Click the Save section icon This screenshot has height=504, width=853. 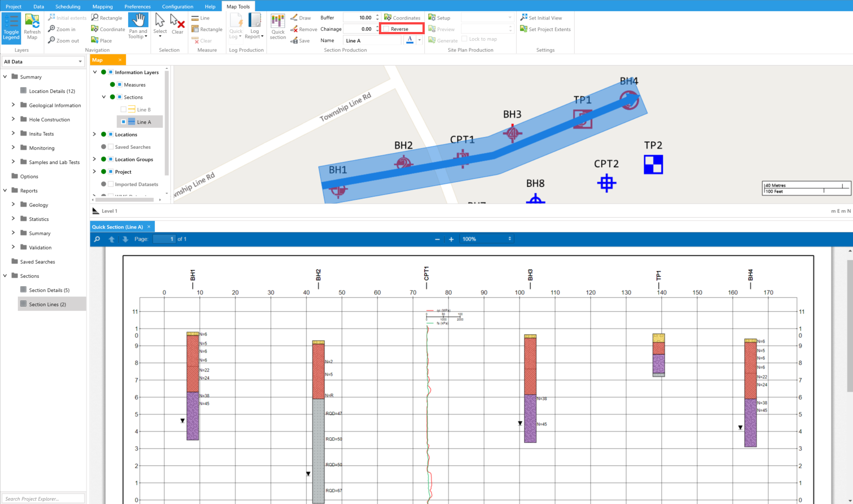click(x=300, y=40)
